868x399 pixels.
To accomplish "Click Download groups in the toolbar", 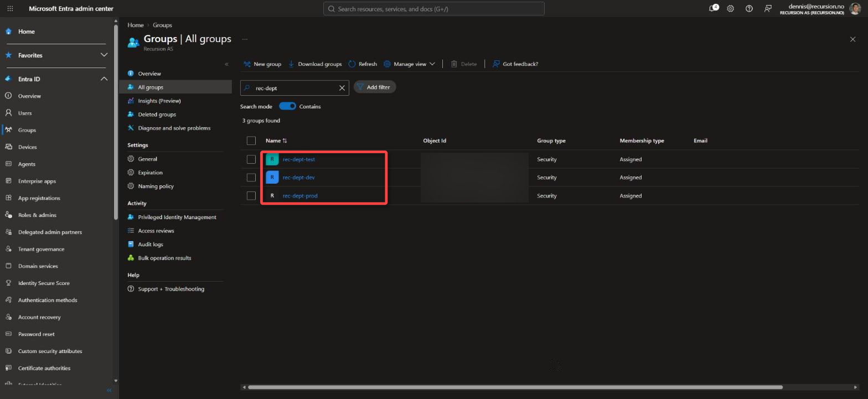I will (x=314, y=64).
